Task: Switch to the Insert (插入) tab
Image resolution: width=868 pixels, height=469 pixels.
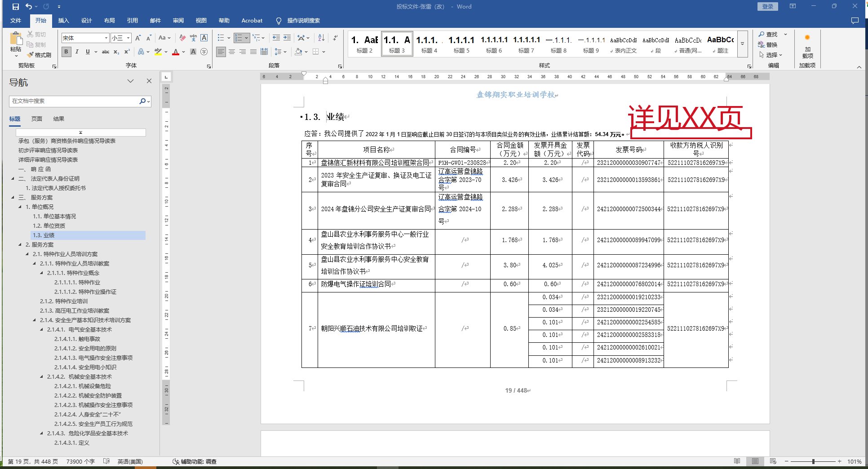Action: [64, 21]
